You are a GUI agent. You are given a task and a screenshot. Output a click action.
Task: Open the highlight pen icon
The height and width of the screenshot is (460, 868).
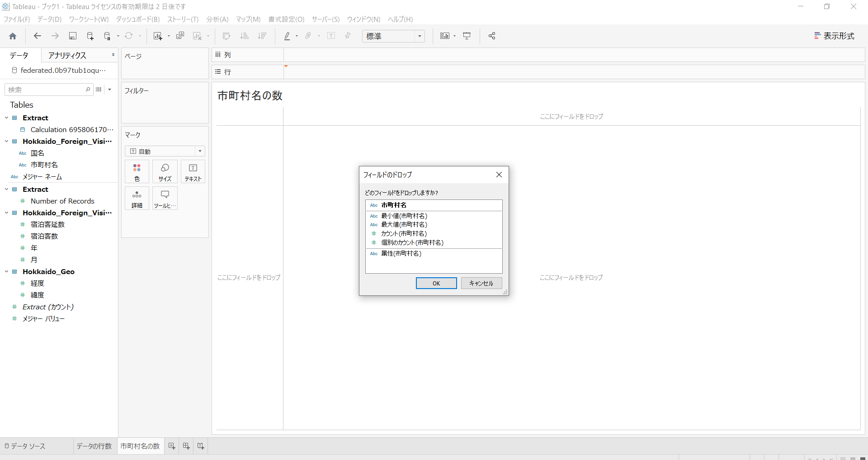coord(287,36)
